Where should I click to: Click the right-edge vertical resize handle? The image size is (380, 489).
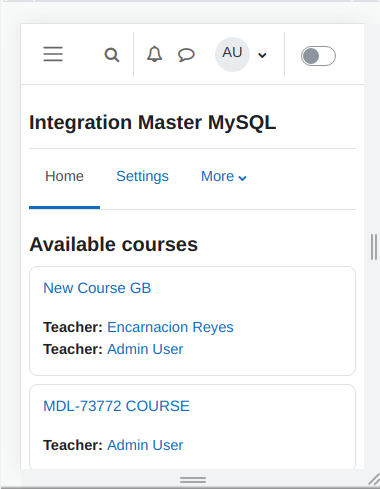[374, 247]
